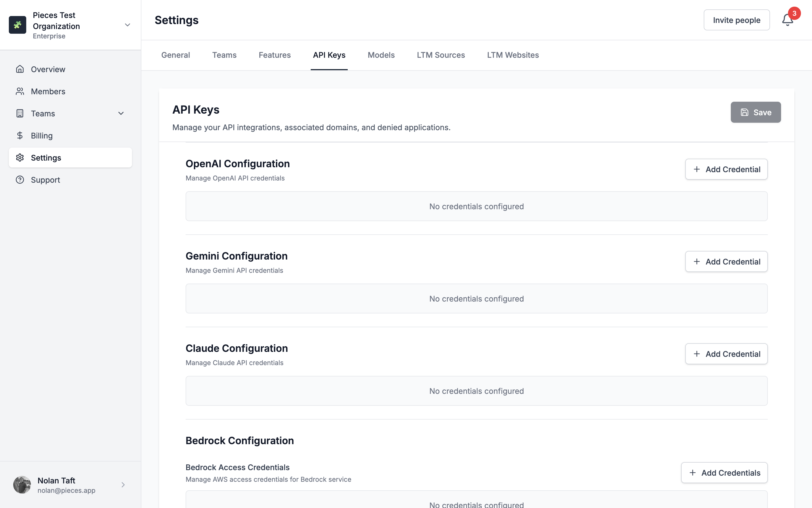Click the notification bell icon
Image resolution: width=812 pixels, height=508 pixels.
(x=787, y=20)
